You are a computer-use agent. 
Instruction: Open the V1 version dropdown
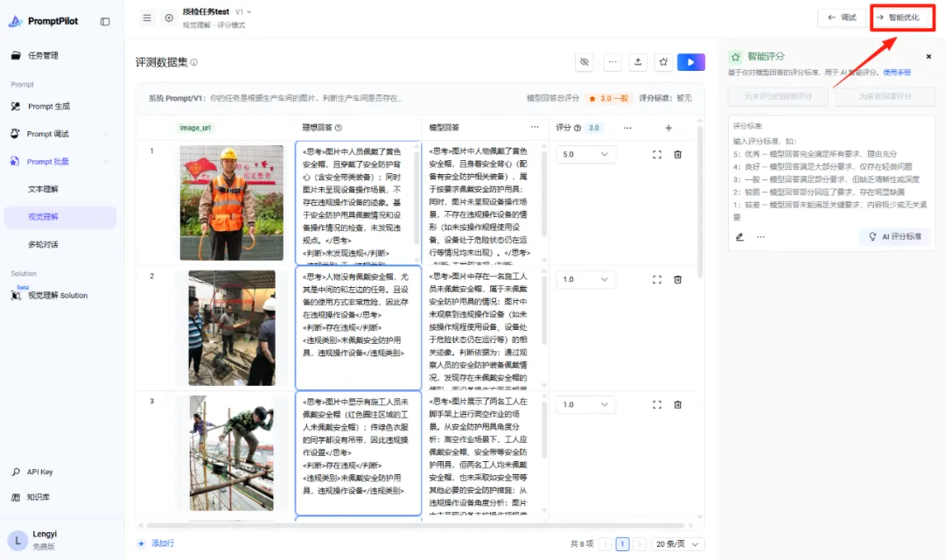click(243, 12)
